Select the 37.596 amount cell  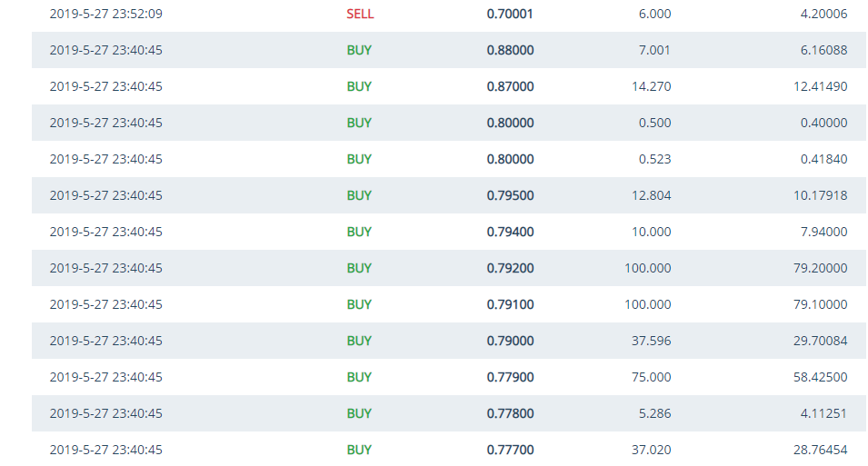(651, 342)
